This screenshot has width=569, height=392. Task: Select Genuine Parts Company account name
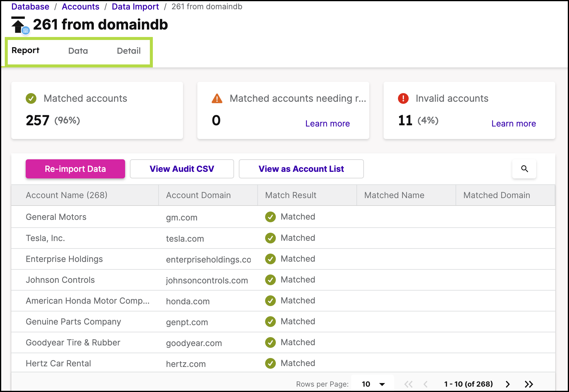73,322
